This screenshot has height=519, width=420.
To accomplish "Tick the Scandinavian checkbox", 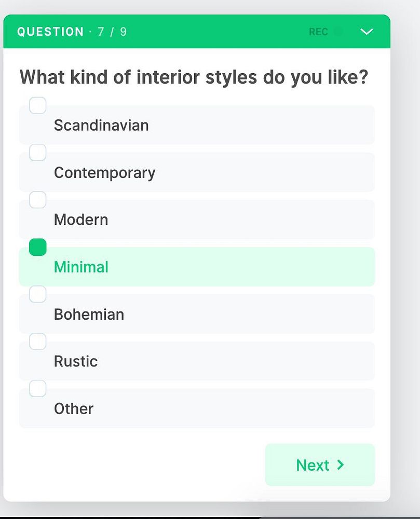I will coord(38,105).
